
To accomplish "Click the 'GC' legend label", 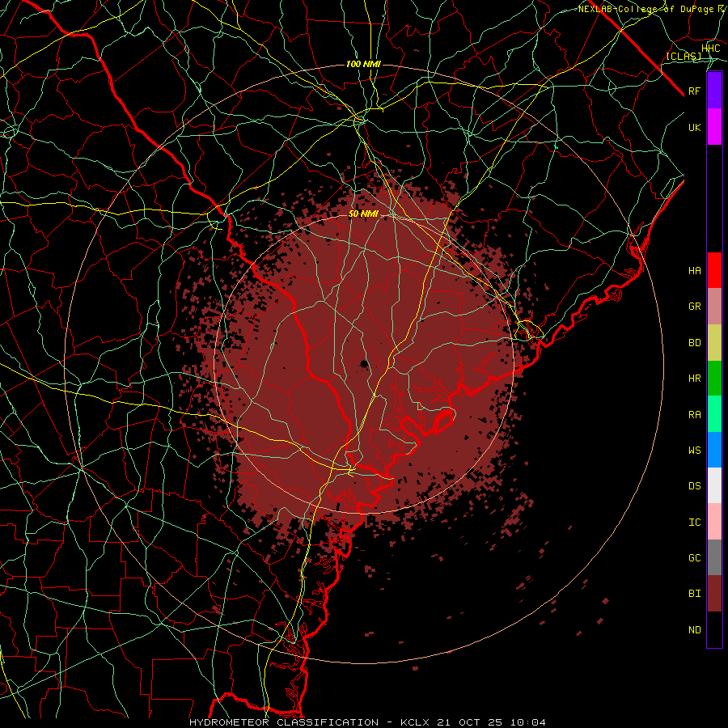I will tap(695, 558).
